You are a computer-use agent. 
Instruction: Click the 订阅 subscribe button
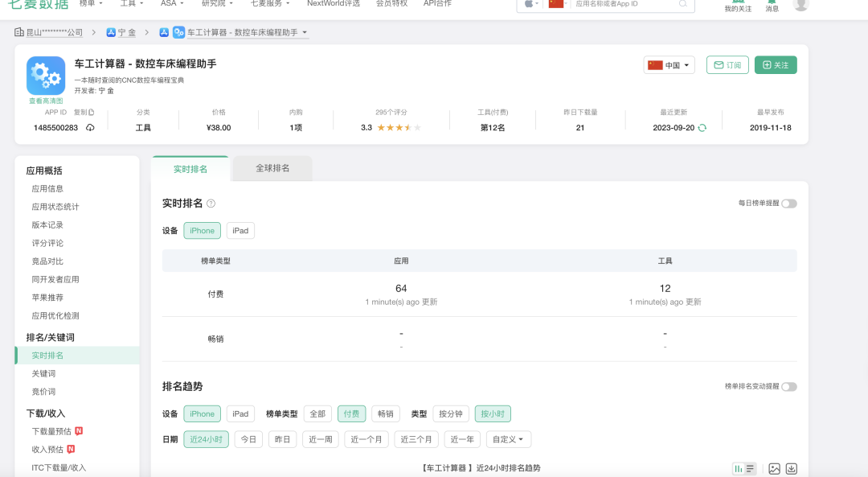click(x=727, y=65)
